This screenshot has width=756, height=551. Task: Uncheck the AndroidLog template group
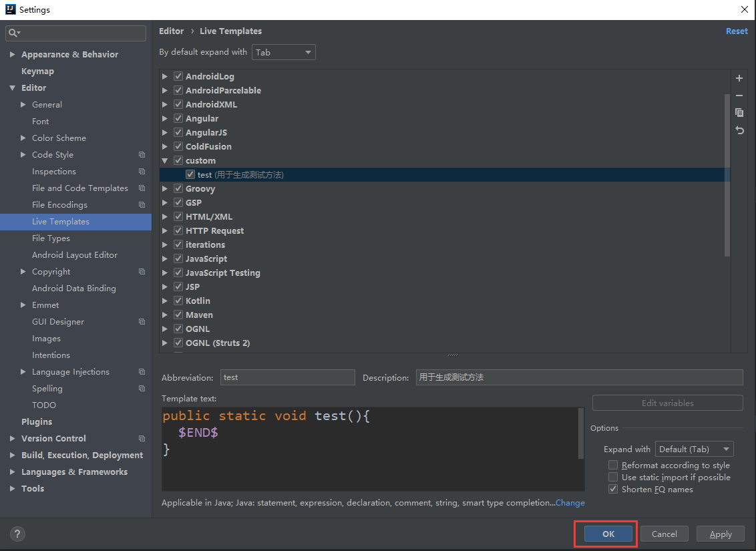178,76
